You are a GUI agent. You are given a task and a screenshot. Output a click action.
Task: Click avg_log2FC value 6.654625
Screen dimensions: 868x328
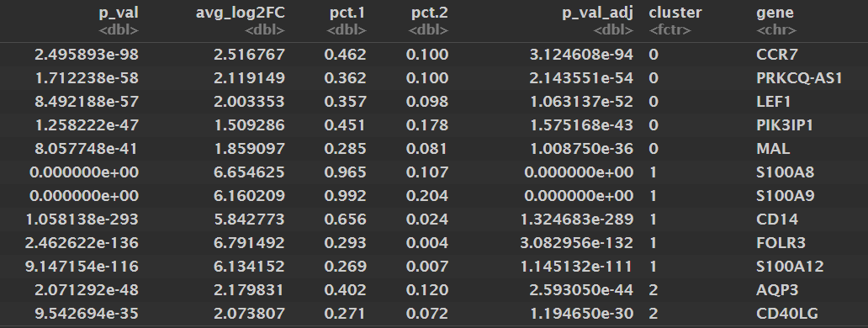(249, 172)
